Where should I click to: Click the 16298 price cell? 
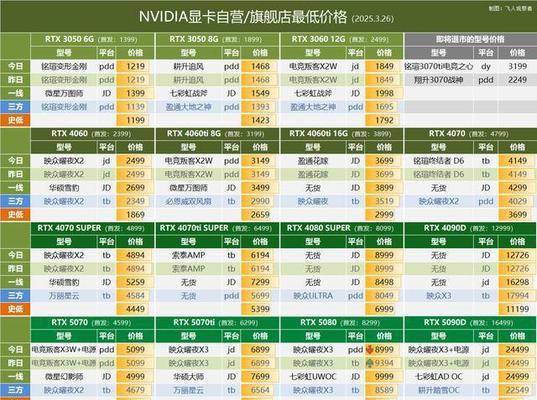[517, 282]
